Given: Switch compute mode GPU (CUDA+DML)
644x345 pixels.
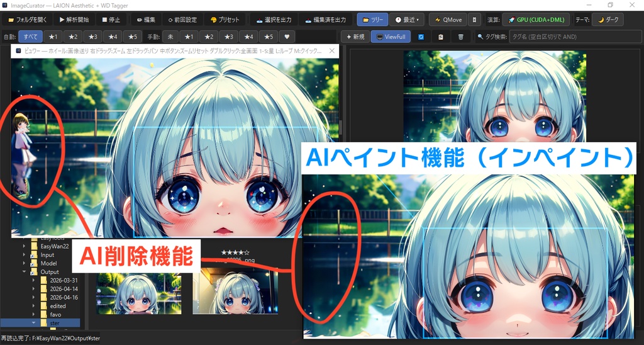Looking at the screenshot, I should pos(536,20).
